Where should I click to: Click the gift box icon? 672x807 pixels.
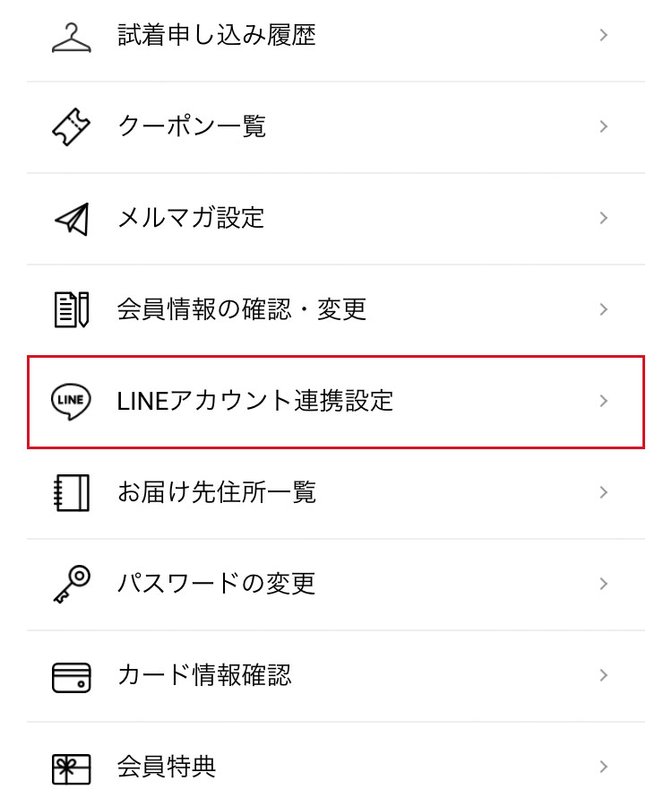tap(72, 768)
